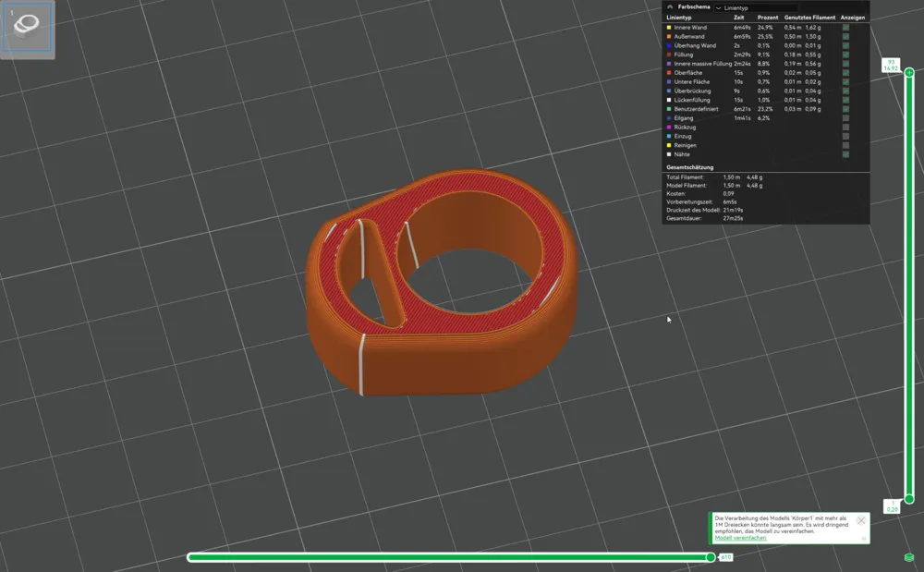Image resolution: width=924 pixels, height=572 pixels.
Task: Click the Kosten value 0,09
Action: 728,194
